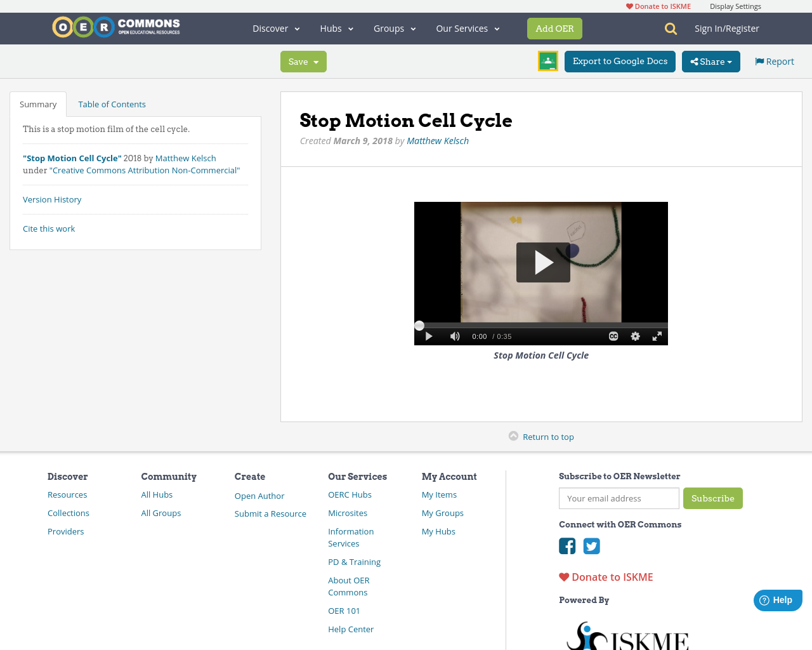Open the Our Services menu
Screen dimensions: 812x650
467,28
